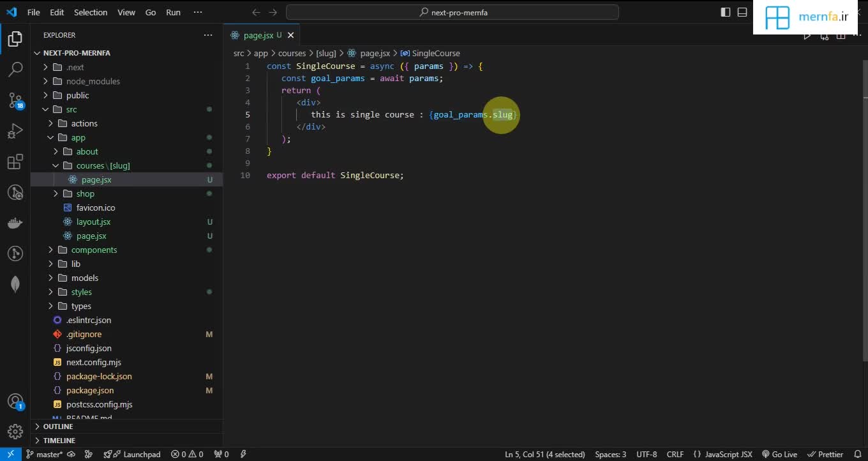Screen dimensions: 868x461
Task: Click the next-pro-mernfa command center search box
Action: (x=453, y=12)
